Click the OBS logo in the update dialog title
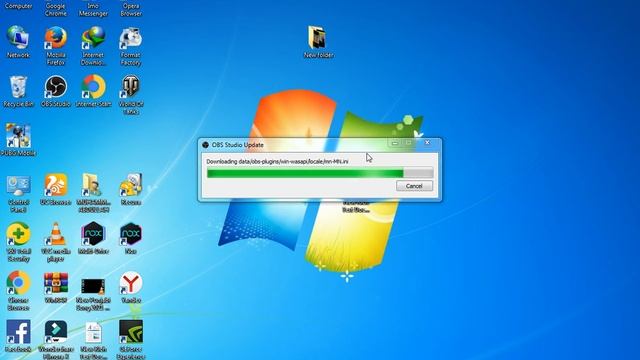The width and height of the screenshot is (640, 360). pyautogui.click(x=205, y=145)
